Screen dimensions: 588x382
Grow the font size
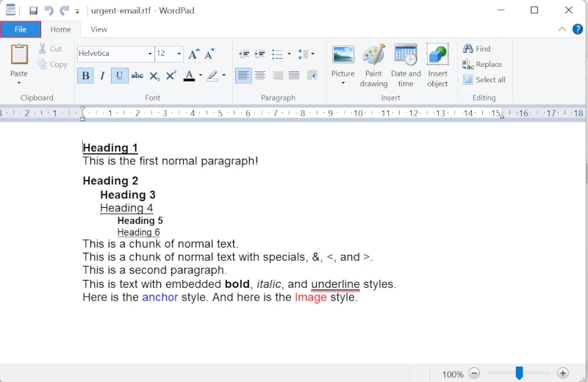(x=193, y=54)
